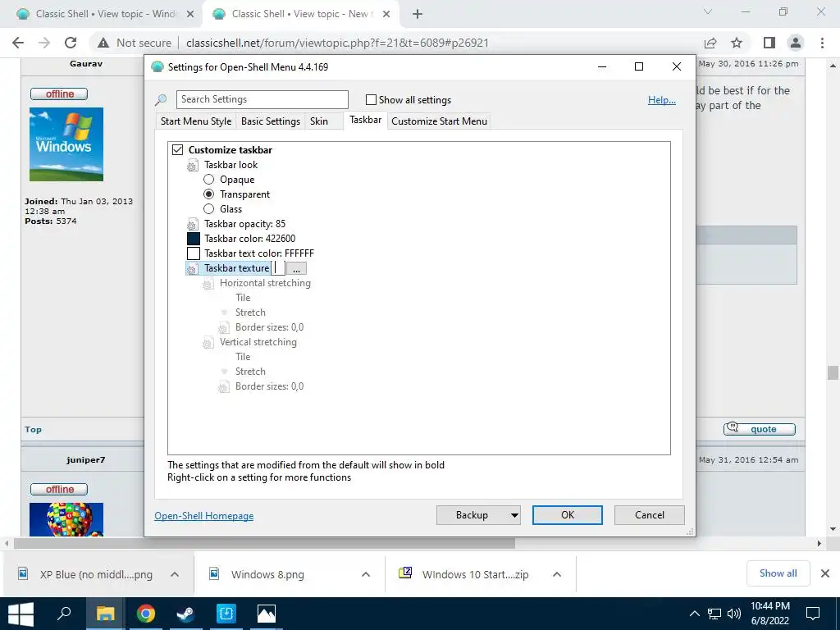Click Show all downloads button

[778, 573]
